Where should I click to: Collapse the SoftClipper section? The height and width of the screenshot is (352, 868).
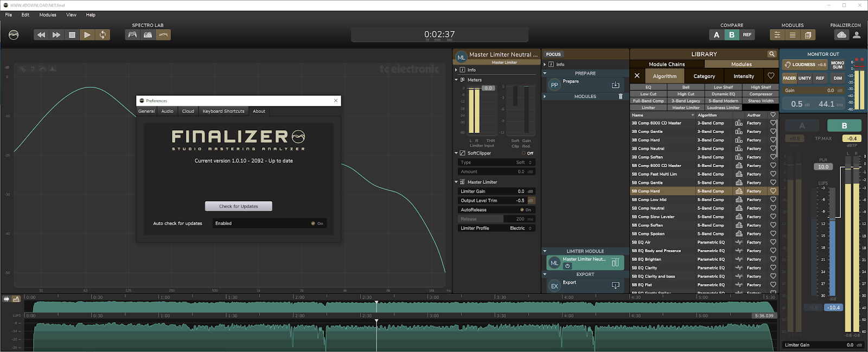[x=456, y=153]
